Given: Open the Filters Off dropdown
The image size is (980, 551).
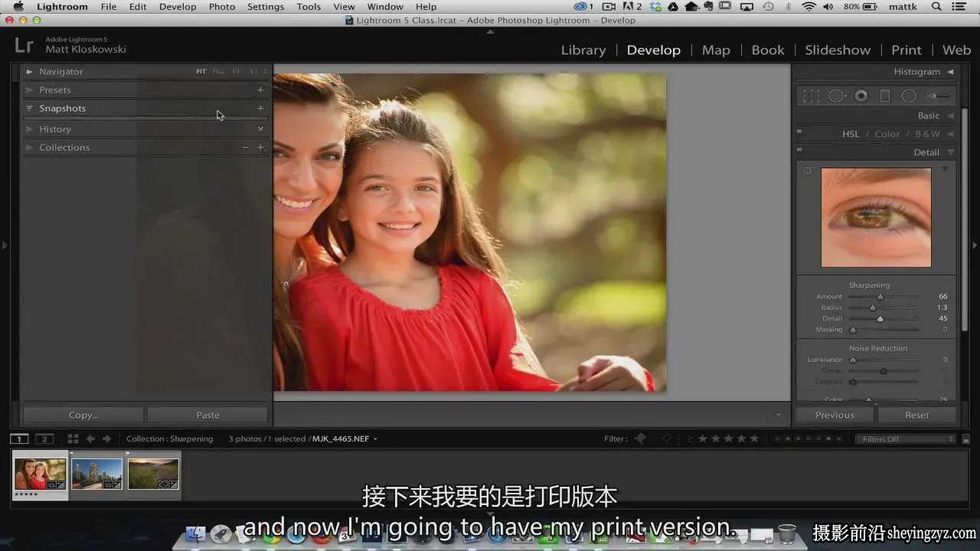Looking at the screenshot, I should pos(906,439).
